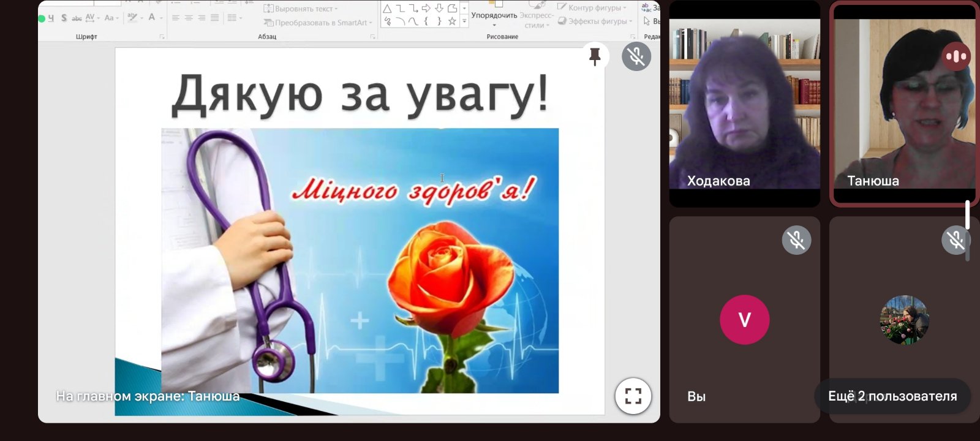Image resolution: width=980 pixels, height=441 pixels.
Task: Pick the down arrow shape
Action: [439, 9]
